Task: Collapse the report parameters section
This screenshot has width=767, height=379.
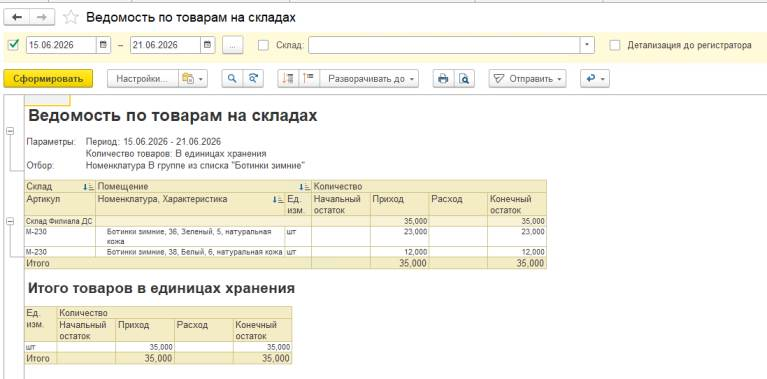Action: (x=10, y=131)
